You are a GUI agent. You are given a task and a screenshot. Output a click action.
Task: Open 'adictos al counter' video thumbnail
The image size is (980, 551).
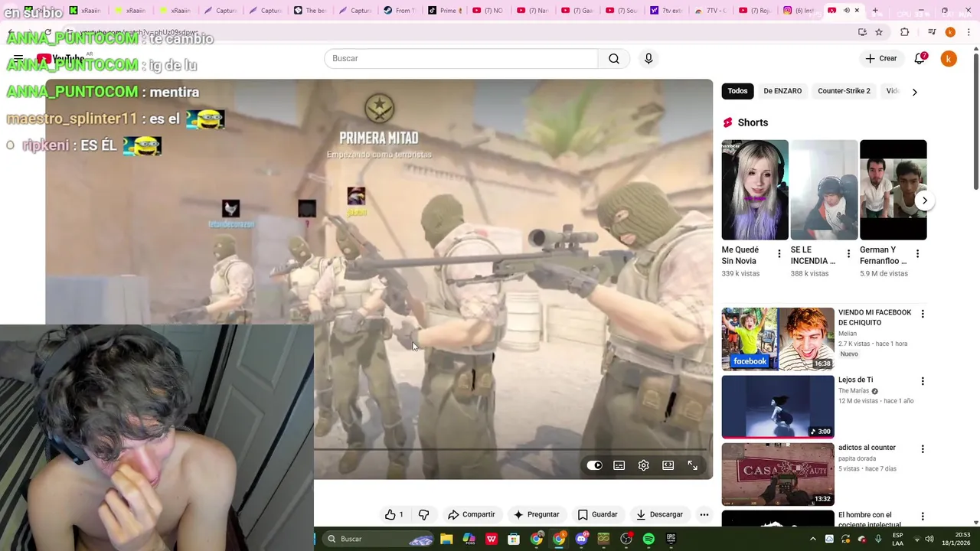pyautogui.click(x=778, y=474)
